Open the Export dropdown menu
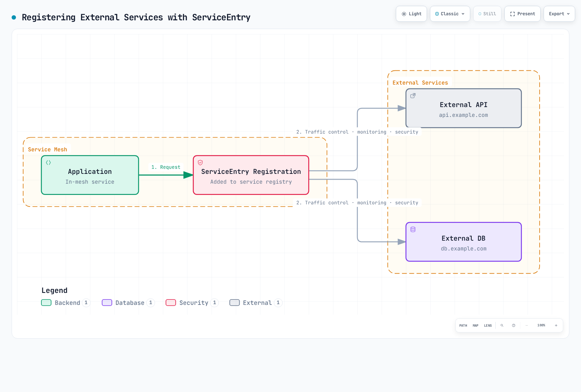Image resolution: width=581 pixels, height=392 pixels. point(559,14)
